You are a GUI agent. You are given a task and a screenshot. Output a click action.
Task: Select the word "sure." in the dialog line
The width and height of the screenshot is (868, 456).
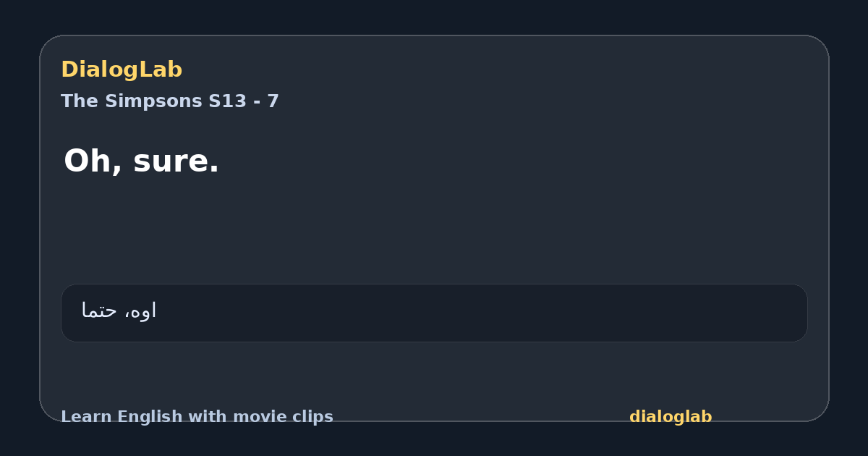(176, 161)
